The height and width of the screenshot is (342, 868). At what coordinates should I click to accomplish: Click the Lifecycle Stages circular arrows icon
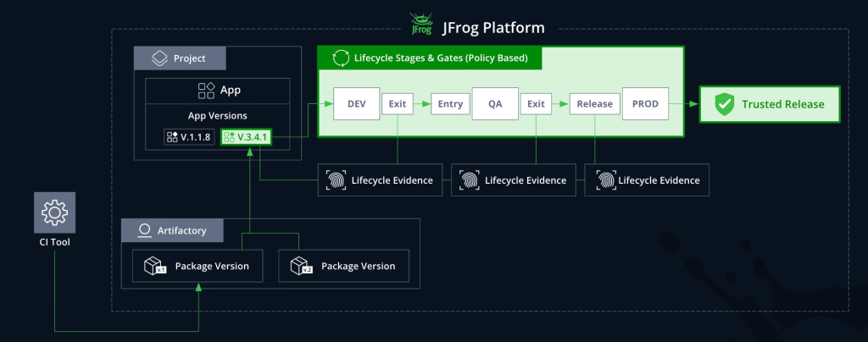click(x=341, y=58)
